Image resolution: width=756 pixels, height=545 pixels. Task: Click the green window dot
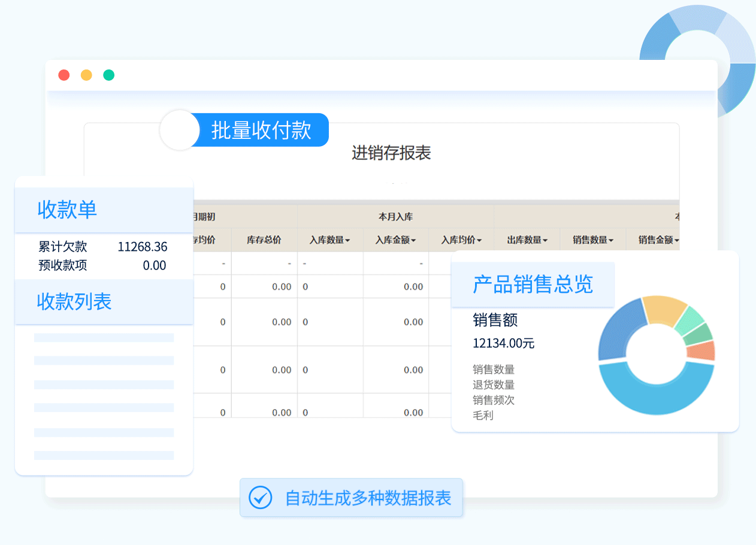click(x=108, y=75)
